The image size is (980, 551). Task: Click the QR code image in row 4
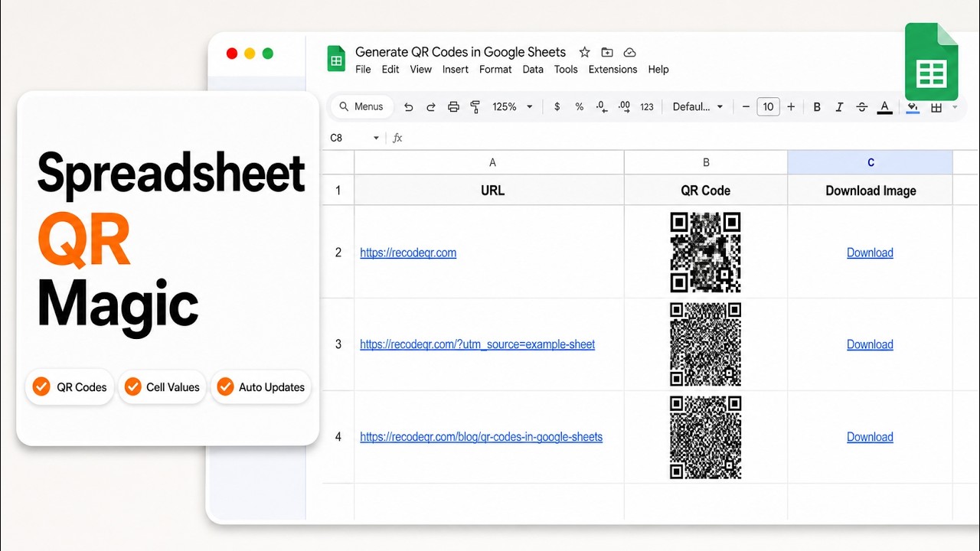[x=706, y=437]
